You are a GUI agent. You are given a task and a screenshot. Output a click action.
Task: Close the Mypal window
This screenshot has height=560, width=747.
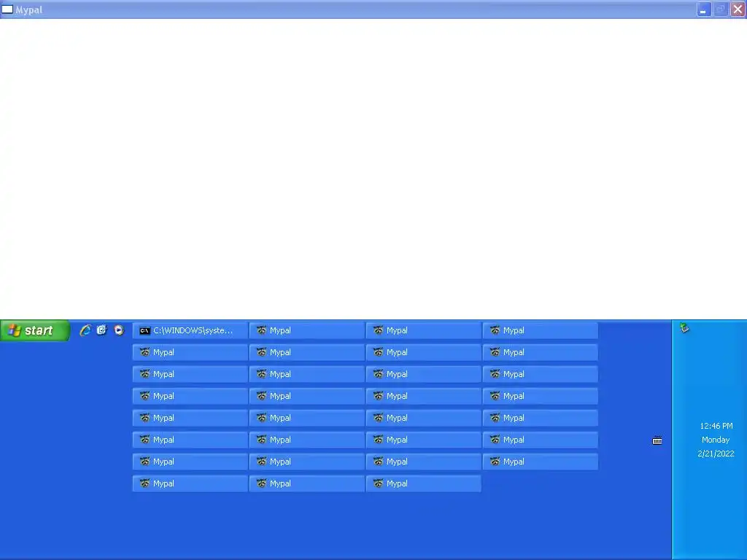[738, 9]
